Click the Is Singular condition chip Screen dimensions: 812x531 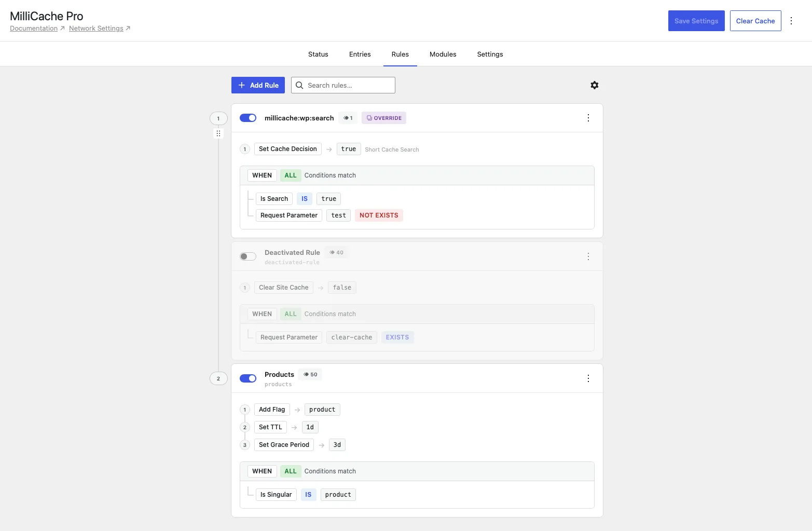(276, 495)
